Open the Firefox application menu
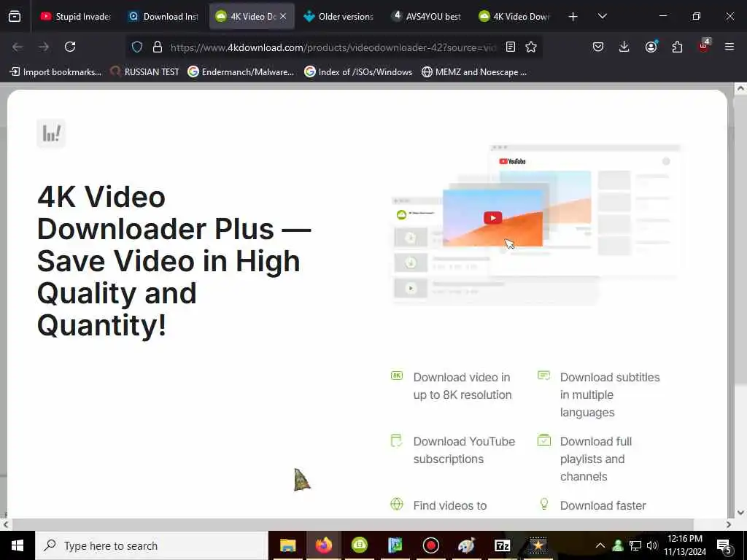This screenshot has height=560, width=747. click(x=729, y=47)
